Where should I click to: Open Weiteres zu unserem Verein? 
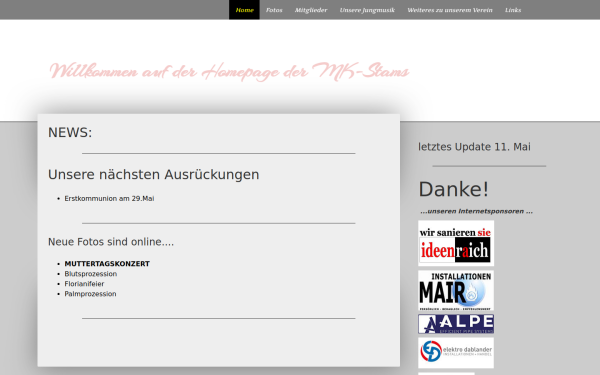tap(450, 10)
